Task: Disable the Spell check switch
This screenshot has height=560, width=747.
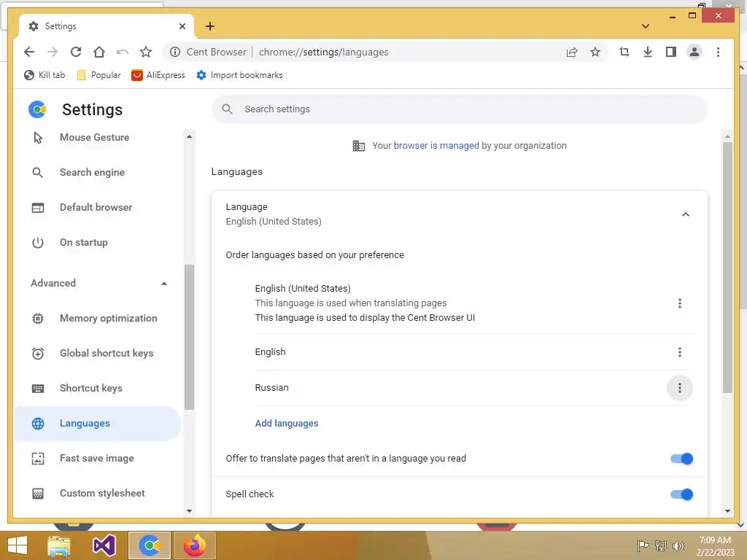Action: (x=681, y=494)
